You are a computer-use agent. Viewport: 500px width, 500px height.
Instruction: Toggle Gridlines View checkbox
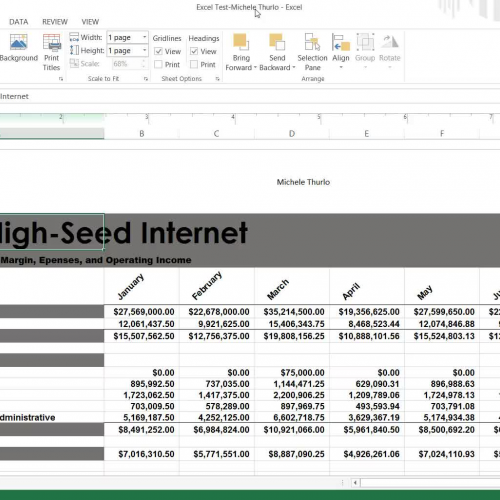[158, 51]
